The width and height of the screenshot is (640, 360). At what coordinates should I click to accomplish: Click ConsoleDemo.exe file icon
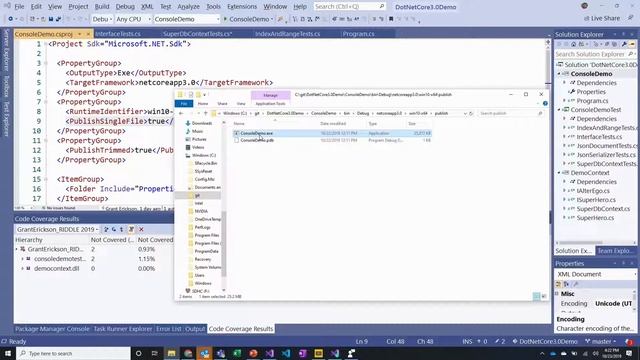pyautogui.click(x=236, y=133)
